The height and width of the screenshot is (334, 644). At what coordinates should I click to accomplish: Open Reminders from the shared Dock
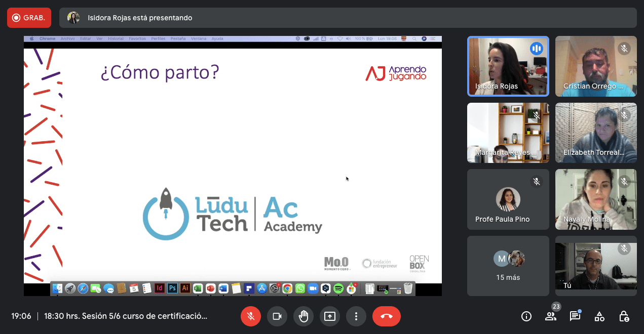coord(146,288)
